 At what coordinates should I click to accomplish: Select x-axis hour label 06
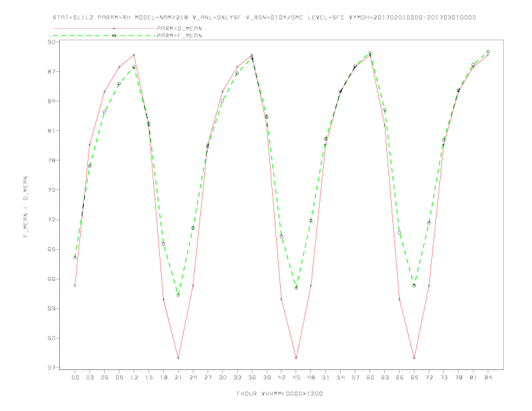click(105, 377)
